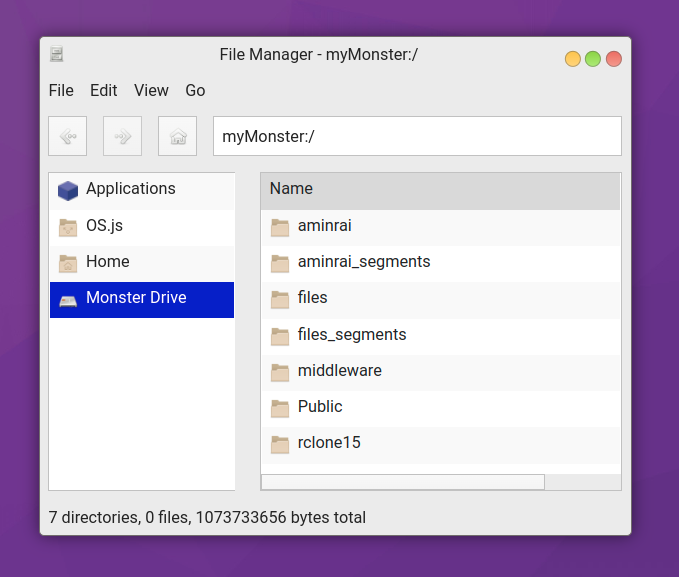Select the Monster Drive disk icon
Image resolution: width=679 pixels, height=577 pixels.
pos(68,299)
